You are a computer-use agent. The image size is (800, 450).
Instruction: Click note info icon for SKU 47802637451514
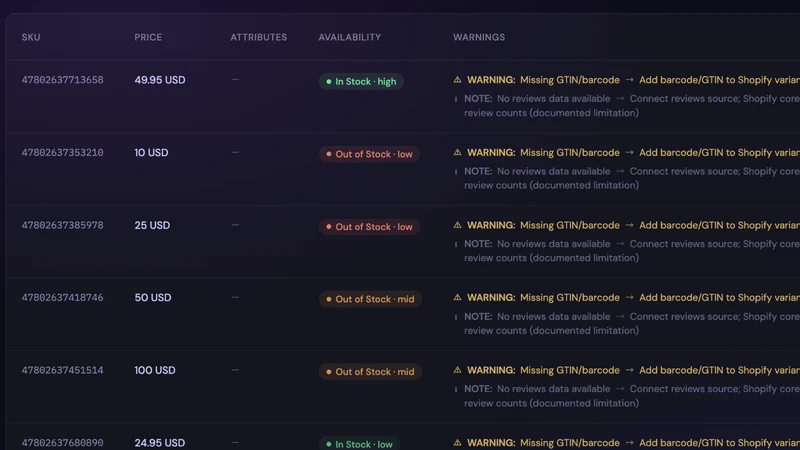point(456,389)
